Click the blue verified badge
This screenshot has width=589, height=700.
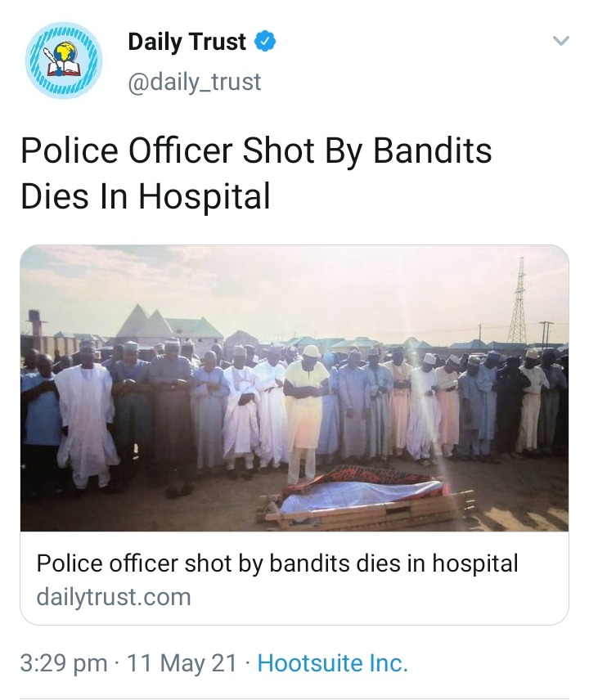(x=265, y=42)
